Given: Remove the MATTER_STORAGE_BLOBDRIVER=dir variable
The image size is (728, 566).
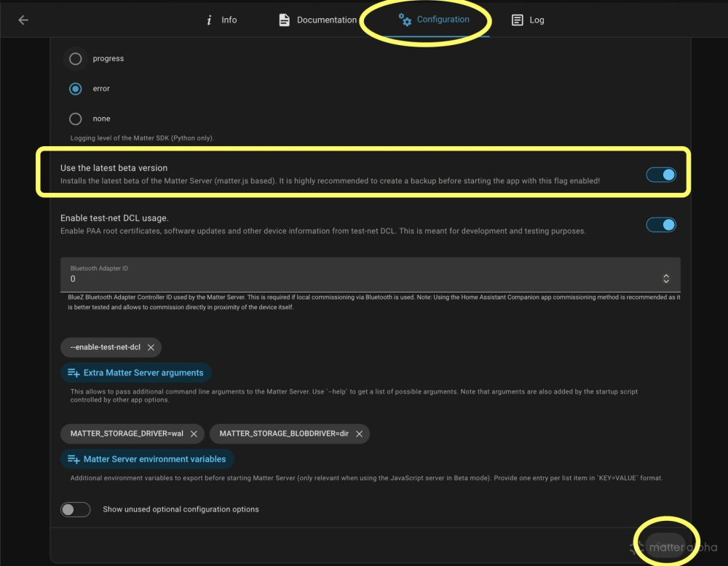Looking at the screenshot, I should [x=358, y=433].
